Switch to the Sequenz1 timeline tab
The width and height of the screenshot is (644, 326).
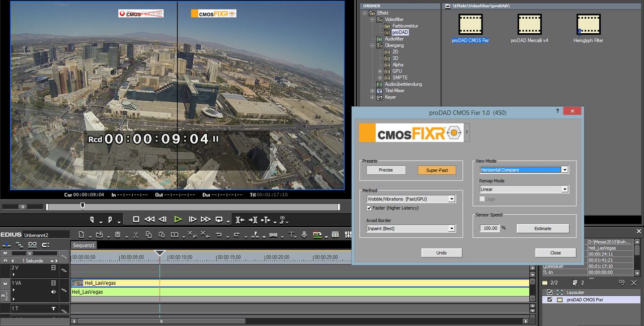[84, 245]
